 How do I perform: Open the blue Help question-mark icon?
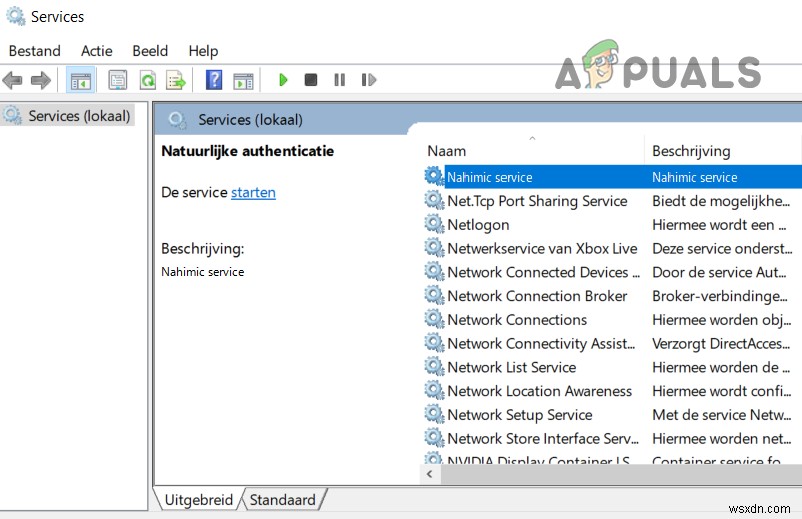point(214,80)
